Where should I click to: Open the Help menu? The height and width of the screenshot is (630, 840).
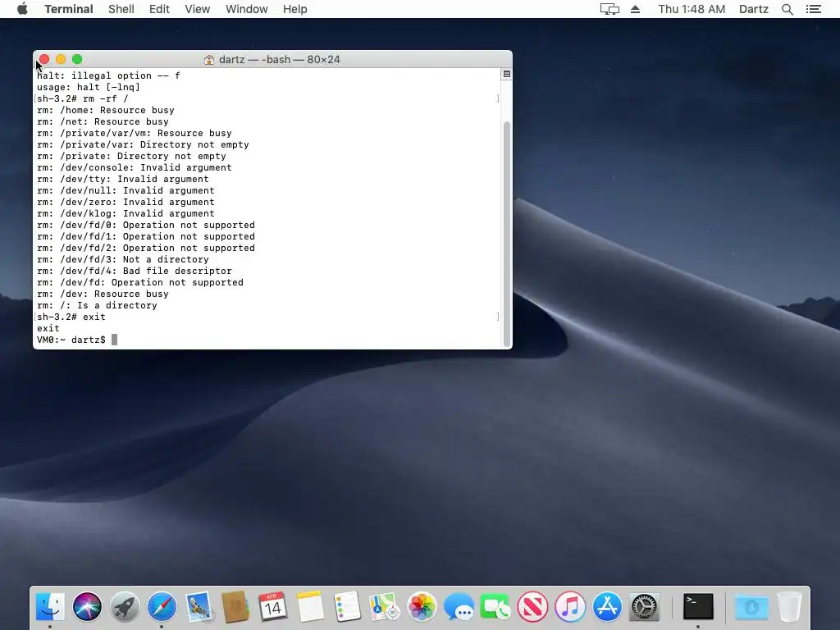[294, 9]
